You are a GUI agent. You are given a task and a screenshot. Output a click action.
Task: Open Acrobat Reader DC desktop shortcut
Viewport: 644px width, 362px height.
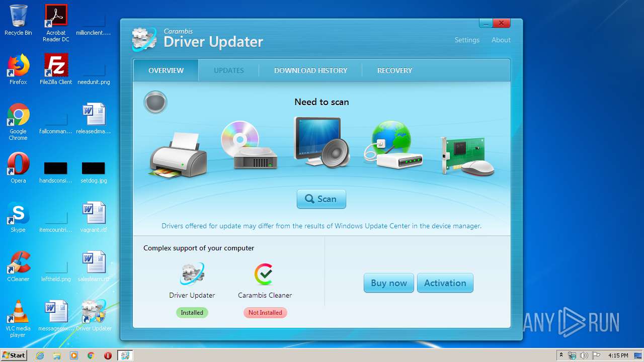(56, 23)
